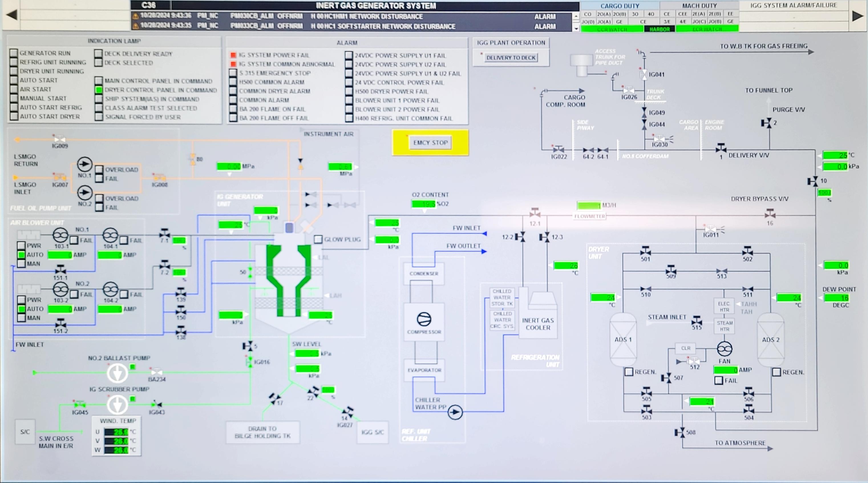Go to next page with right arrow
Screen dimensions: 868x483
pos(857,15)
